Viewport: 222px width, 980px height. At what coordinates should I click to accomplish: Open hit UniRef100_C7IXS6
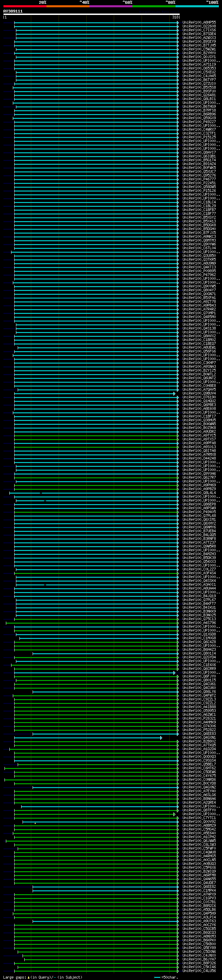pos(199,30)
